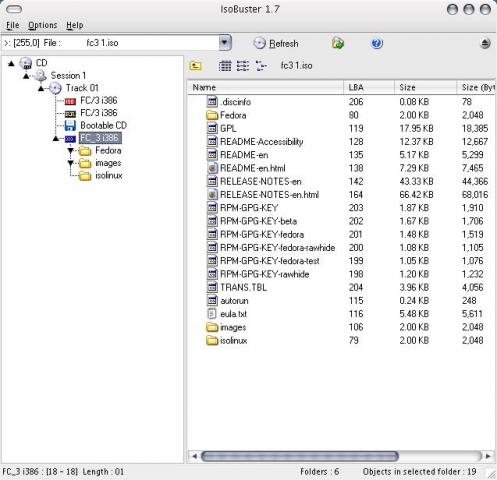This screenshot has width=497, height=480.
Task: Select the Joliet FC/3 i386 second entry icon
Action: [70, 114]
